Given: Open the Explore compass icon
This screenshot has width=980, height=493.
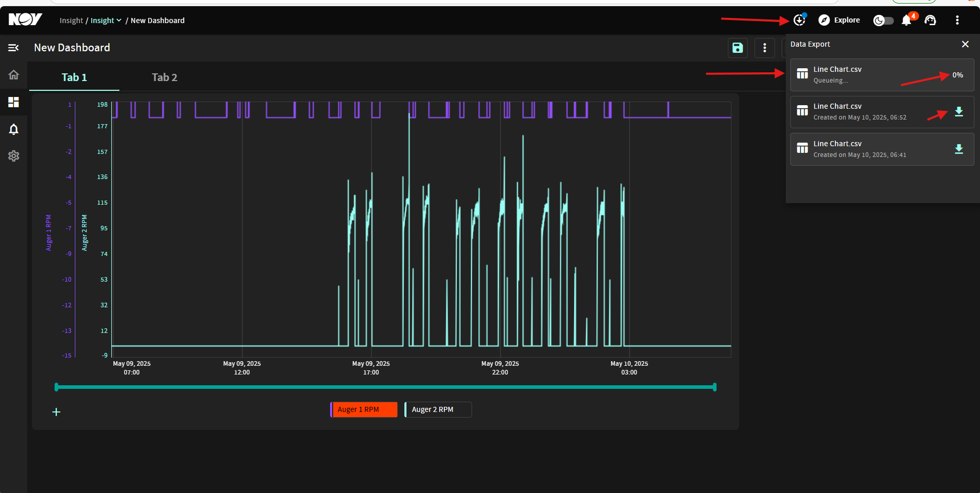Looking at the screenshot, I should (824, 20).
